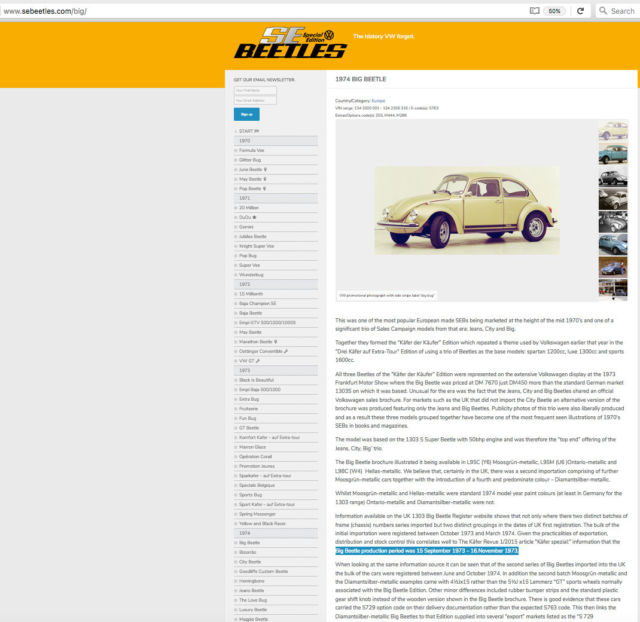The height and width of the screenshot is (622, 640).
Task: Click the email address newsletter field
Action: click(x=255, y=100)
